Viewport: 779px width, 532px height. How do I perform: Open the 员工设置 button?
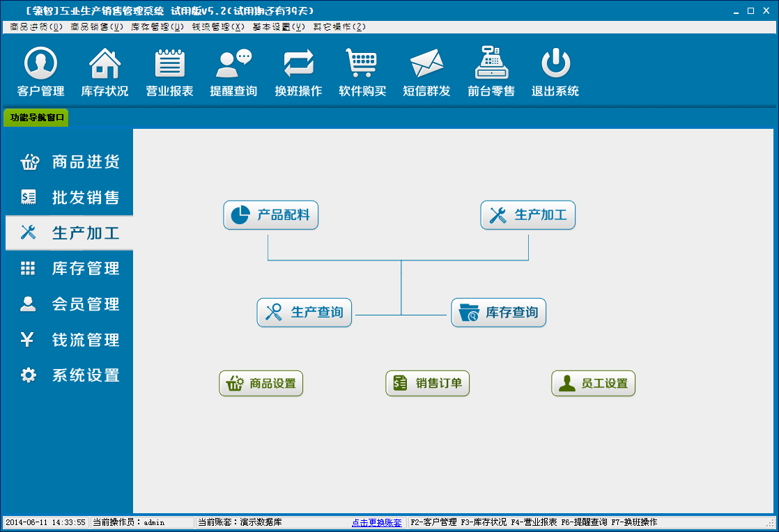594,383
